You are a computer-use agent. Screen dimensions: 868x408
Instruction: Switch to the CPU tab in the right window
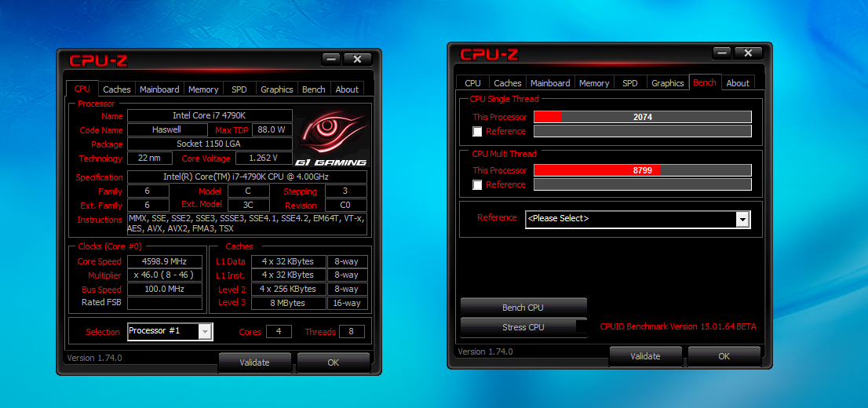coord(472,83)
